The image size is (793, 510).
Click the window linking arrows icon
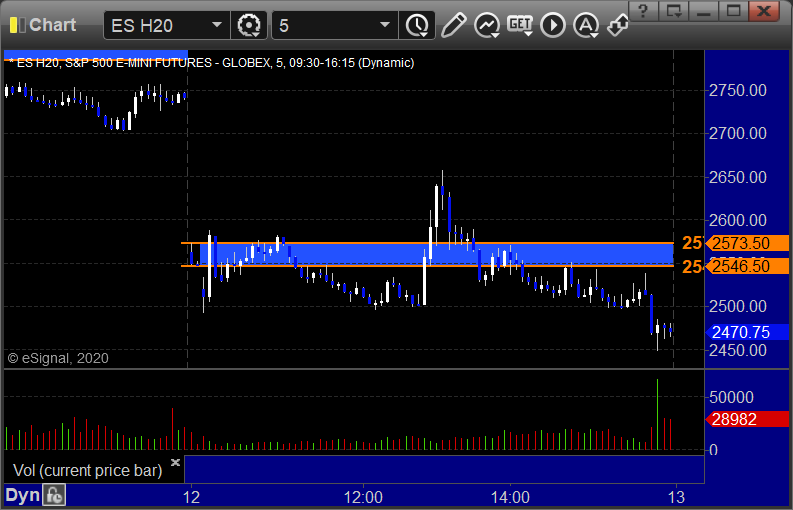pos(618,25)
